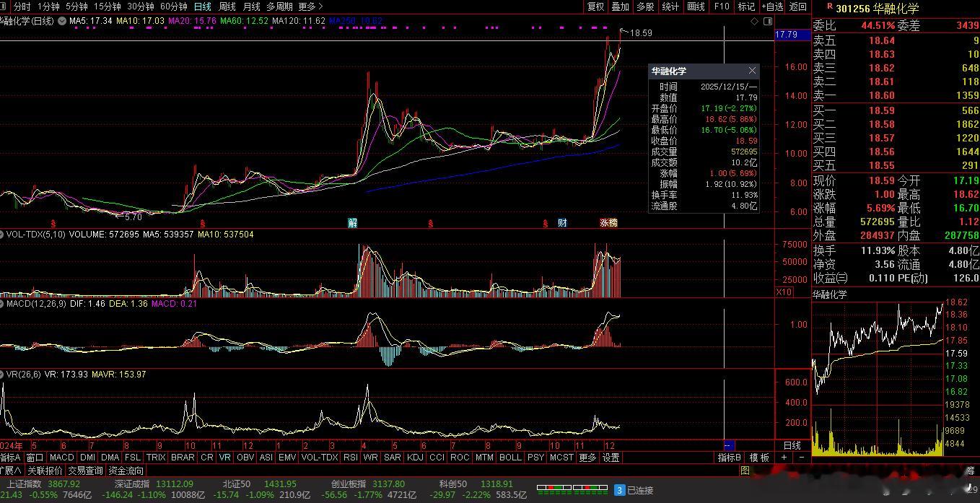This screenshot has height=503, width=980.
Task: Click the diamond icon above the price axis
Action: point(755,22)
